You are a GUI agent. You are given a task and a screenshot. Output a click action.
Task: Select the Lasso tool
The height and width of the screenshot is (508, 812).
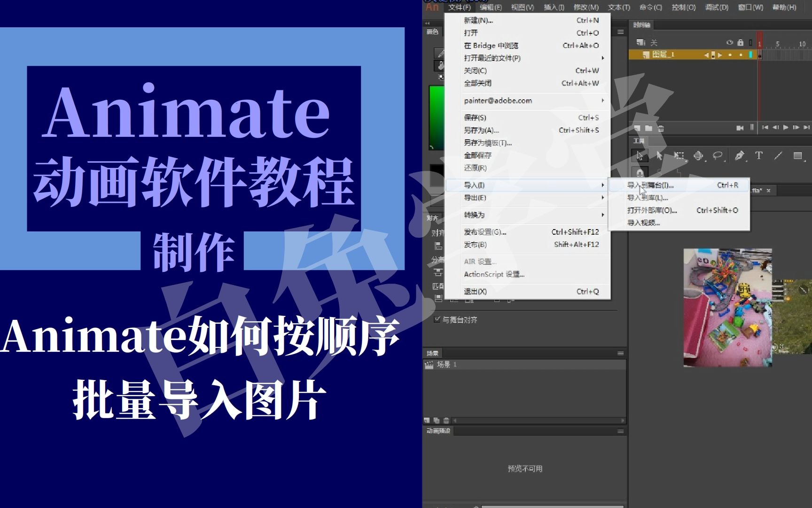tap(718, 156)
